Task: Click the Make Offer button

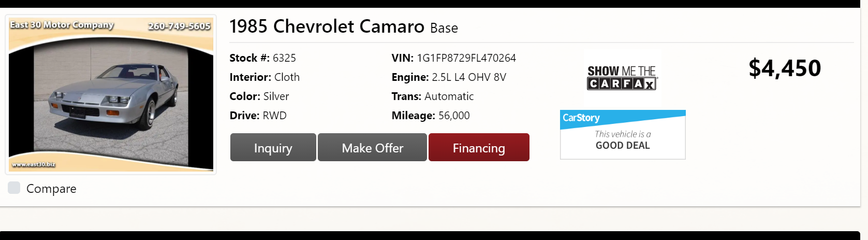Action: pos(372,148)
